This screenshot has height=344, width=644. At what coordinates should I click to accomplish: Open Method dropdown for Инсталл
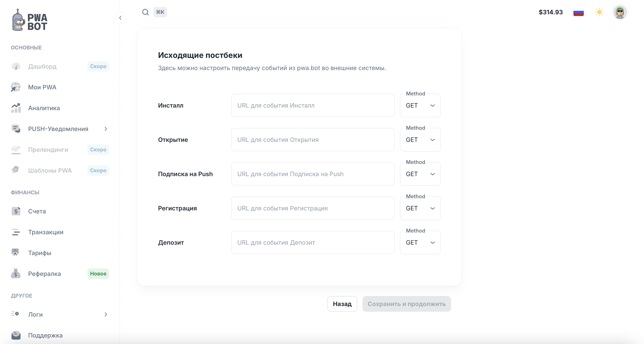coord(420,105)
